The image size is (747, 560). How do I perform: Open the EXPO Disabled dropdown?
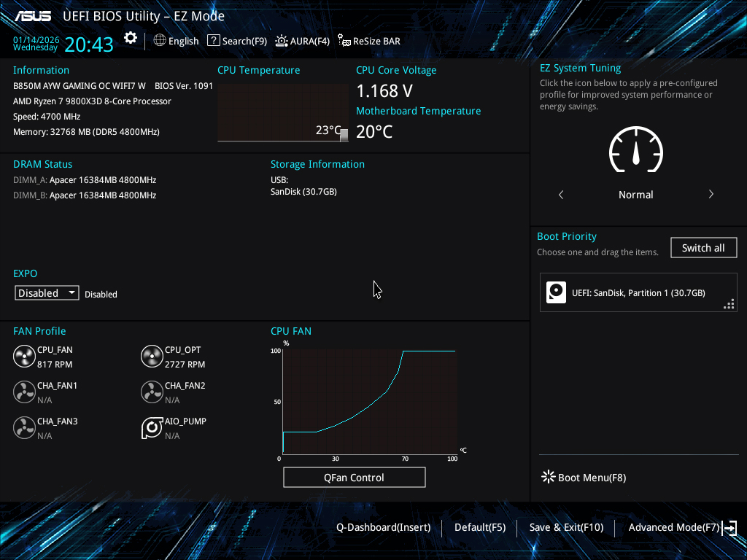tap(47, 293)
